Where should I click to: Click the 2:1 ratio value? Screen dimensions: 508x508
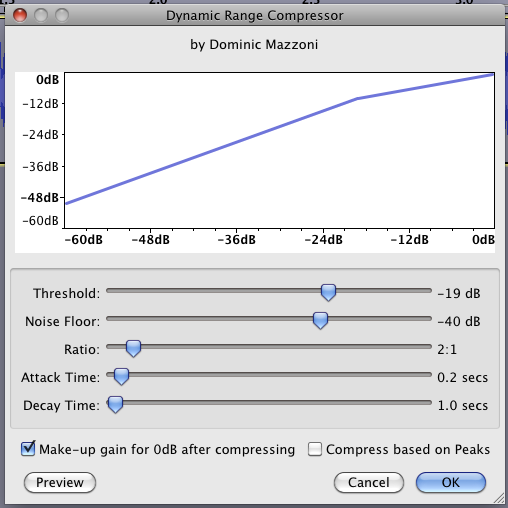pos(447,350)
